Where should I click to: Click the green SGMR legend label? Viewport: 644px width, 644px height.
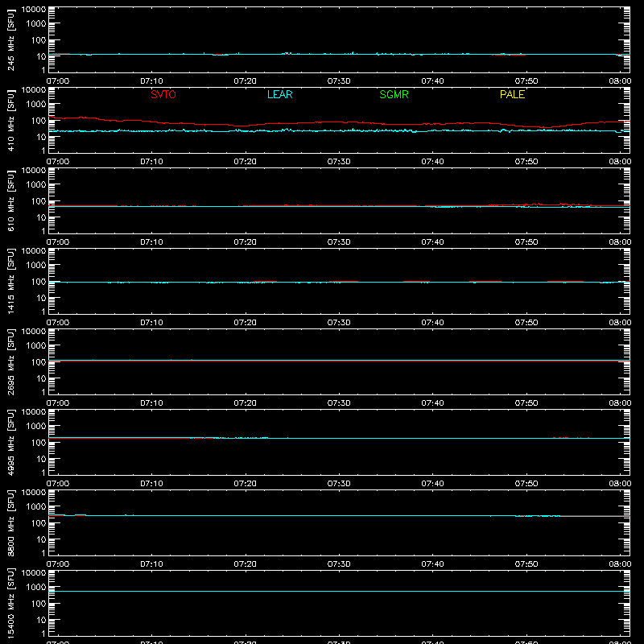(x=394, y=94)
